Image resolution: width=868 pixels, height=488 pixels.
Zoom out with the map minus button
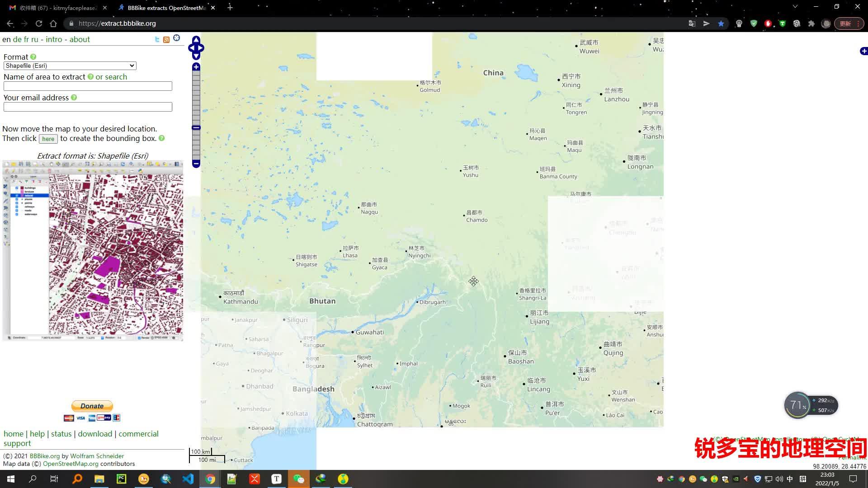[196, 164]
